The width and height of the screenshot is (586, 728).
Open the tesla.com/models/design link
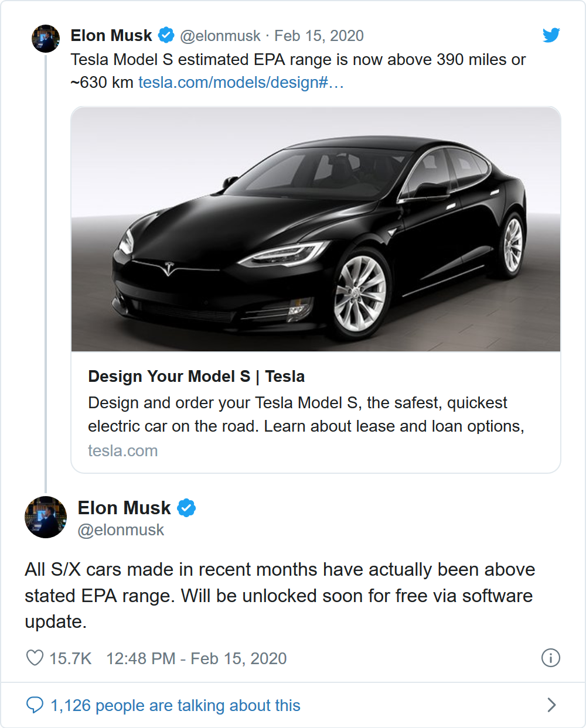241,83
